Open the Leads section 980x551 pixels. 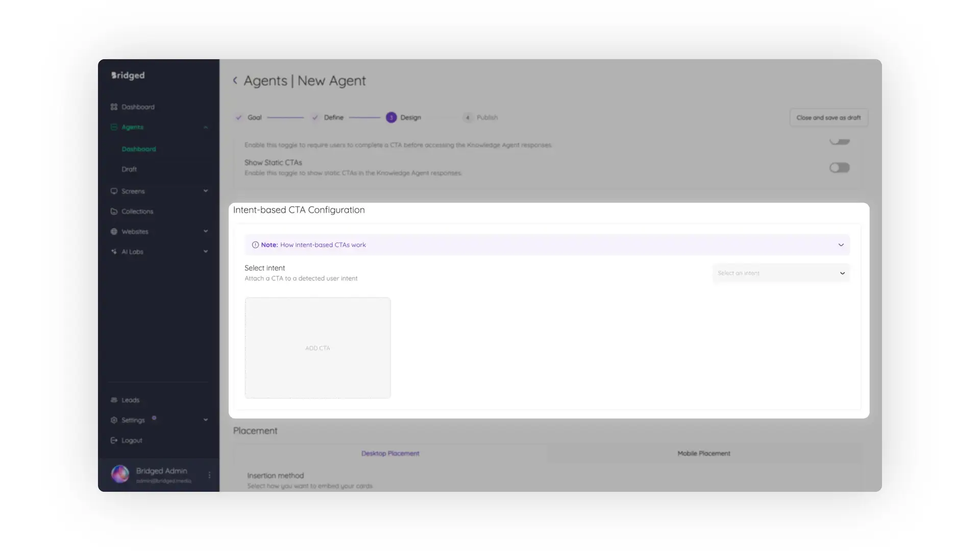click(130, 400)
